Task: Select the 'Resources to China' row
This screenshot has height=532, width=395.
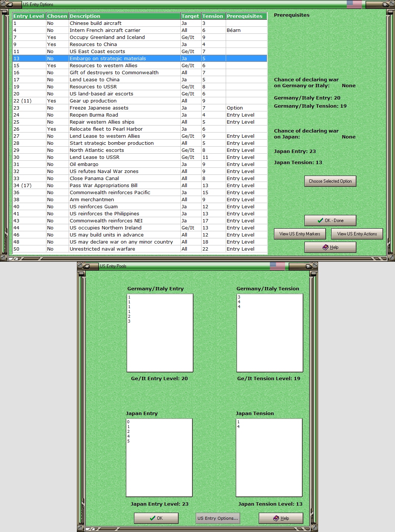Action: tap(140, 44)
